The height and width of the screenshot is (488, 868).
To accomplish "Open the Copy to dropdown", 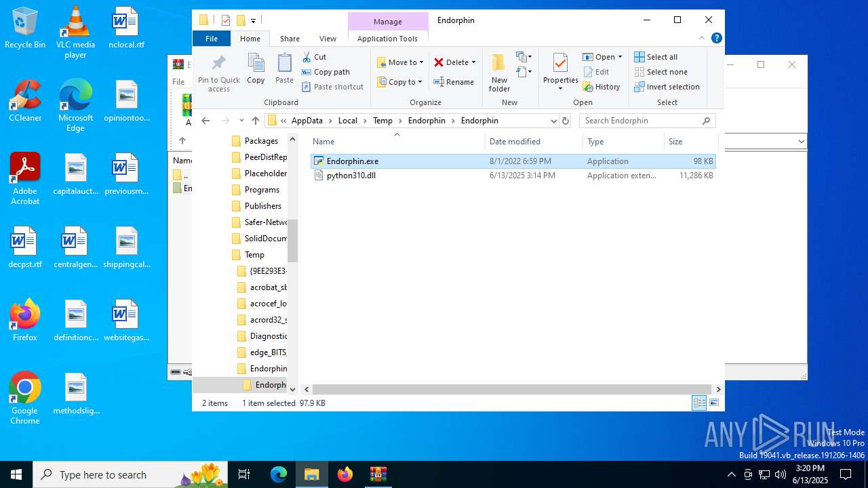I will pyautogui.click(x=399, y=82).
